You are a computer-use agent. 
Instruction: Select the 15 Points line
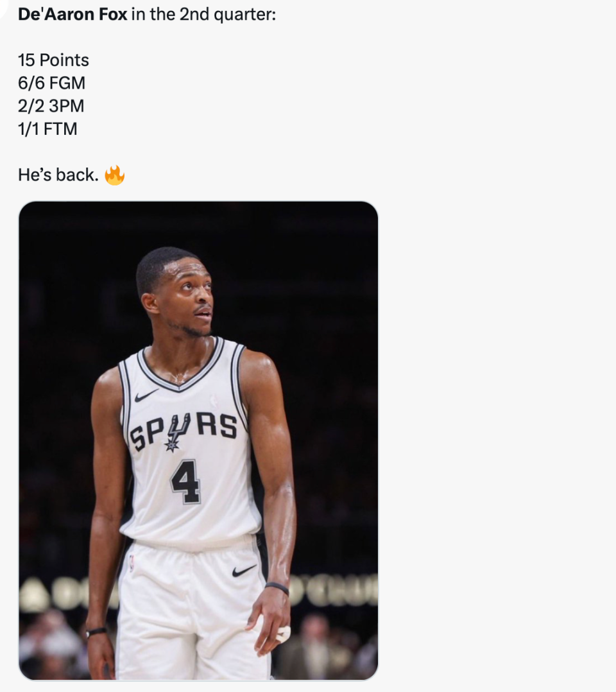click(x=53, y=60)
